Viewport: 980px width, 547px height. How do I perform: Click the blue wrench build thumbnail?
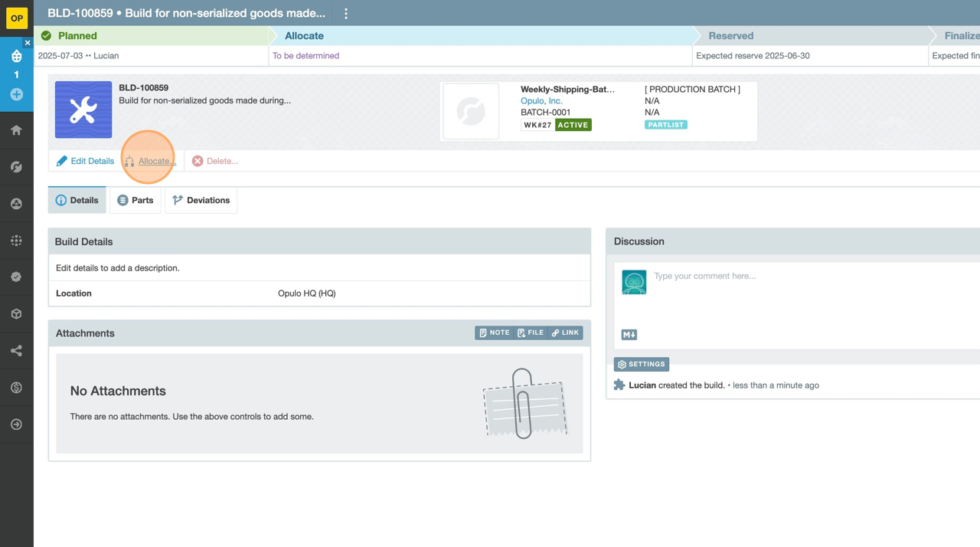coord(83,110)
